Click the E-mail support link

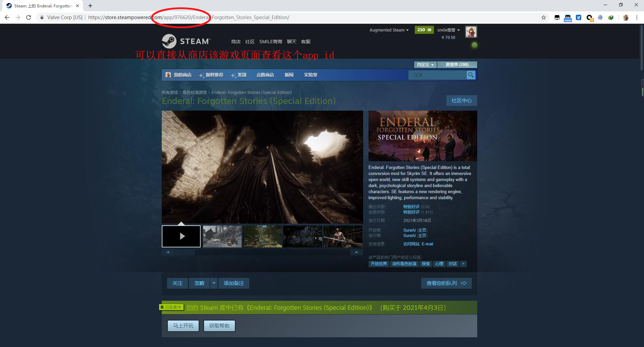[x=428, y=244]
